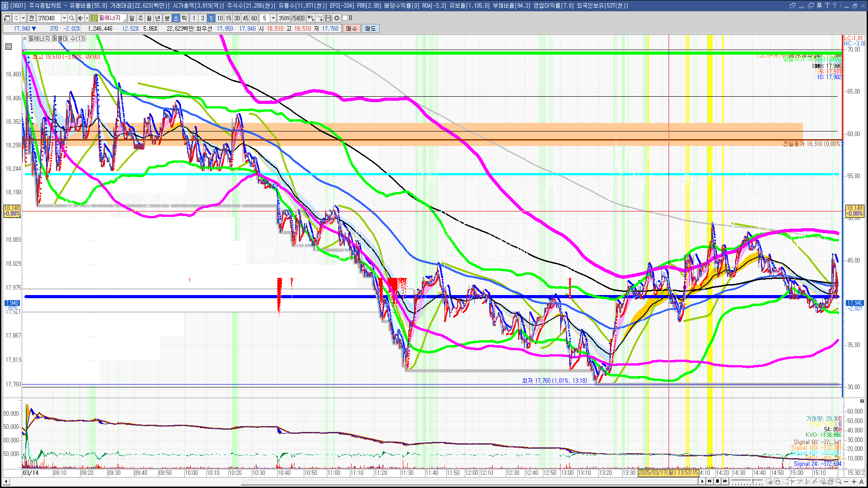Click the candlestick chart type icon in toolbar
868x488 pixels.
click(311, 18)
